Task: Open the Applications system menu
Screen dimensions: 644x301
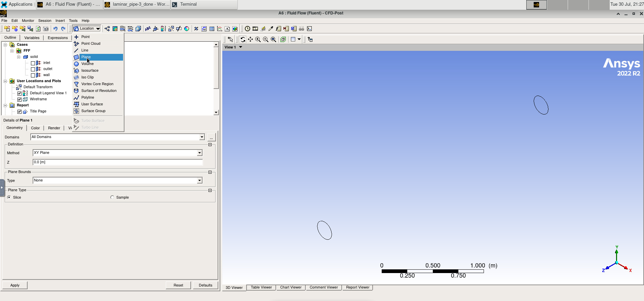Action: (17, 4)
